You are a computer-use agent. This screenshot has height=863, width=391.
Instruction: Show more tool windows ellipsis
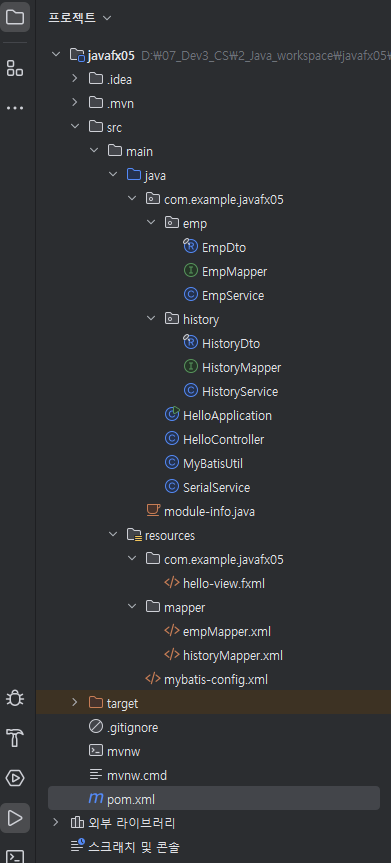point(15,108)
